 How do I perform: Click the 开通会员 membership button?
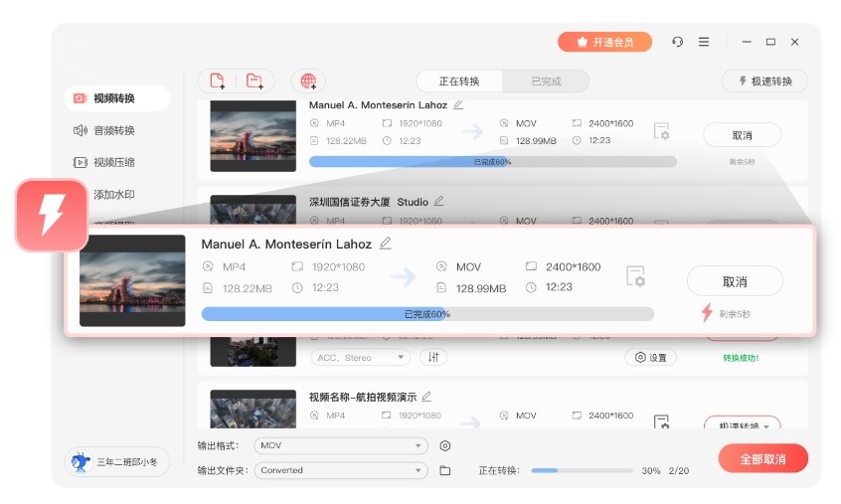604,42
